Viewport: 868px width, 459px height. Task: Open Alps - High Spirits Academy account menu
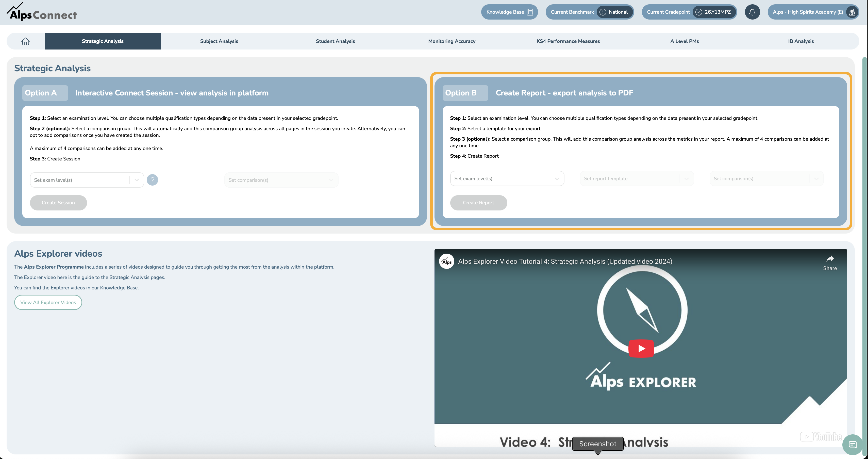point(813,12)
